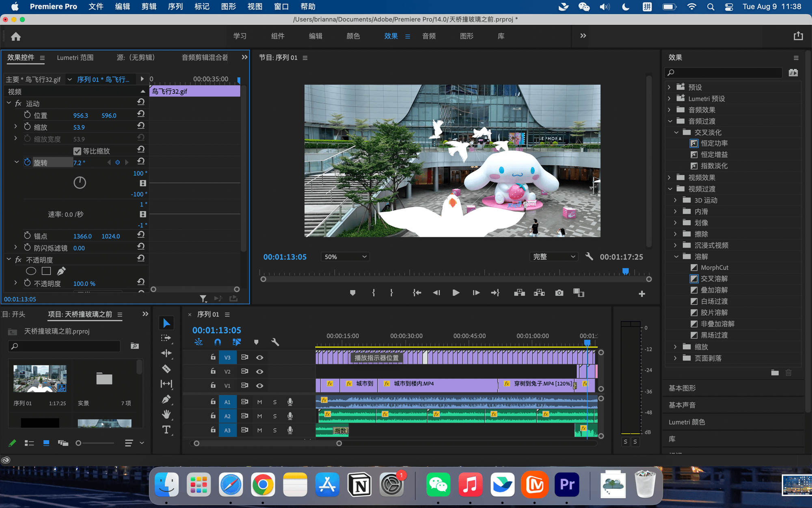Toggle the 旋转 rotation animation stopwatch
The height and width of the screenshot is (508, 812).
click(27, 162)
